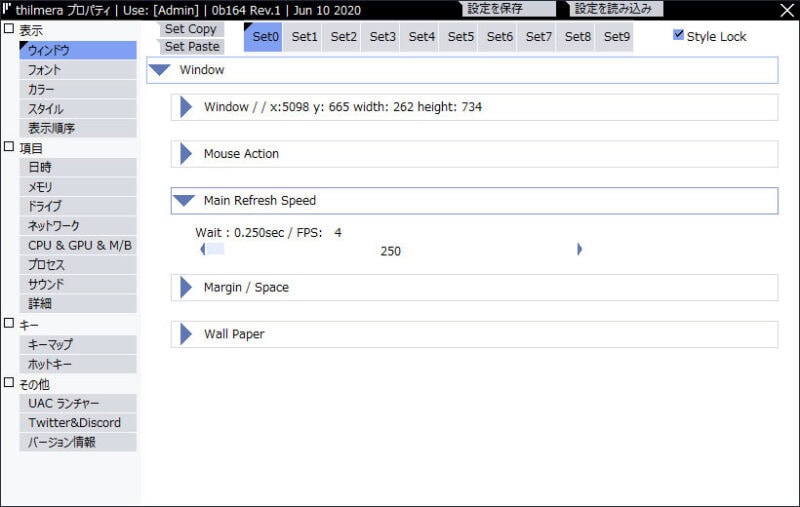Open カラー settings in the sidebar
Viewport: 800px width, 507px height.
coord(78,89)
